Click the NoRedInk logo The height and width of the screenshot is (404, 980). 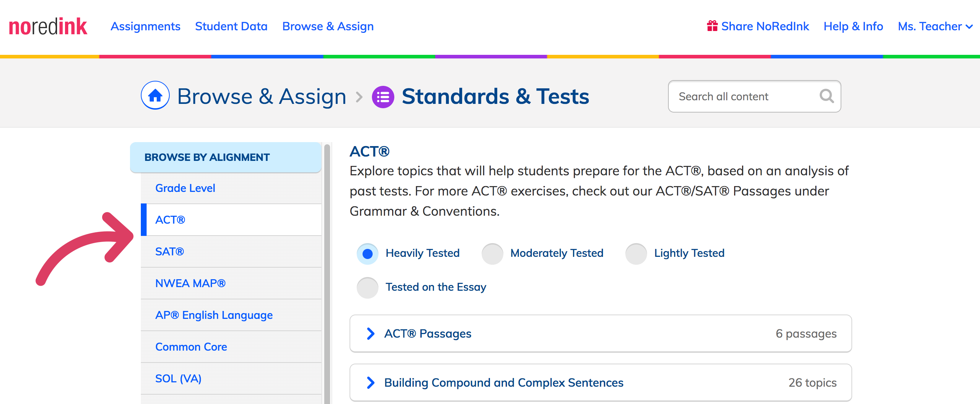coord(48,27)
